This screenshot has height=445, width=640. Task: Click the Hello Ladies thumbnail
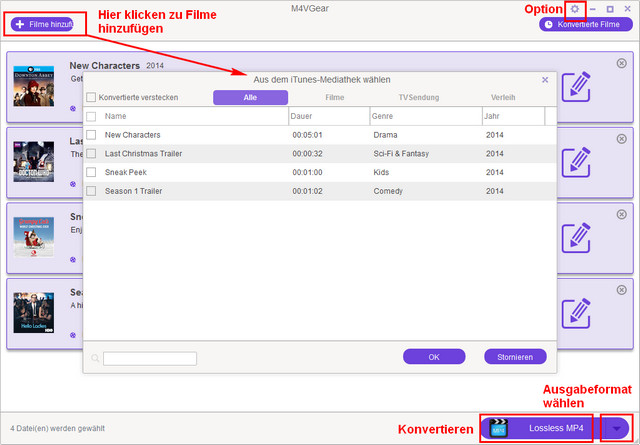[33, 313]
